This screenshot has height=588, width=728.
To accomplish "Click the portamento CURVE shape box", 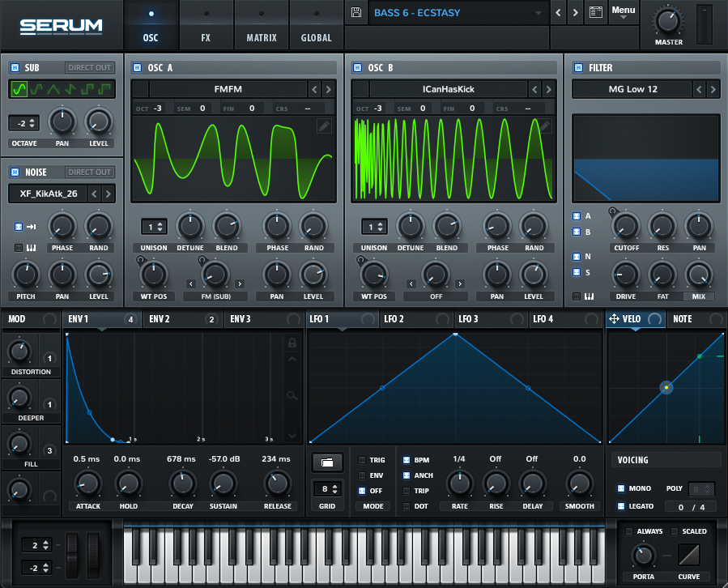I will [x=689, y=555].
